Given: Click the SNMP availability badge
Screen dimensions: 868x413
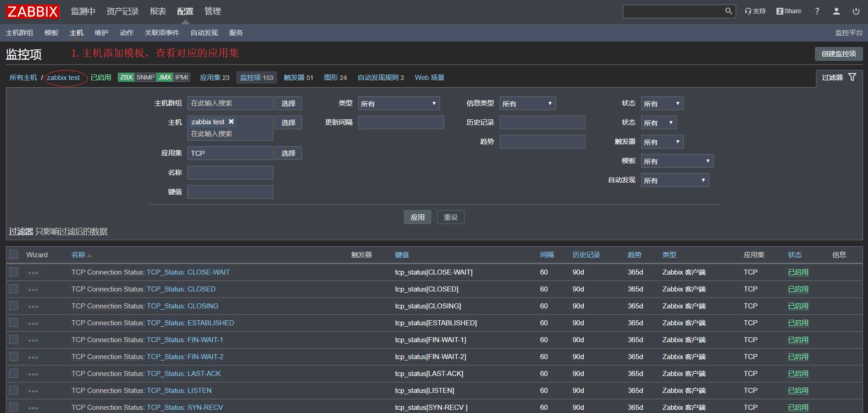Looking at the screenshot, I should pos(146,77).
